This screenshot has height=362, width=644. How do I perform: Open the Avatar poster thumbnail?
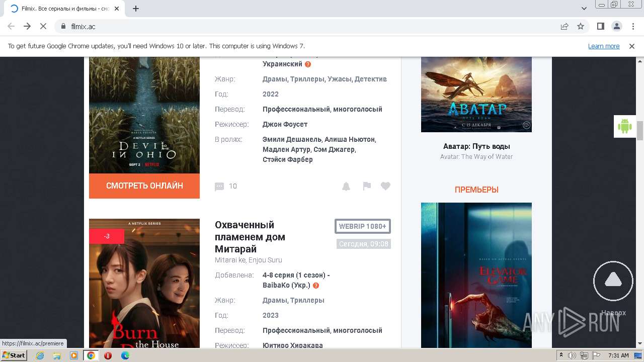tap(476, 95)
